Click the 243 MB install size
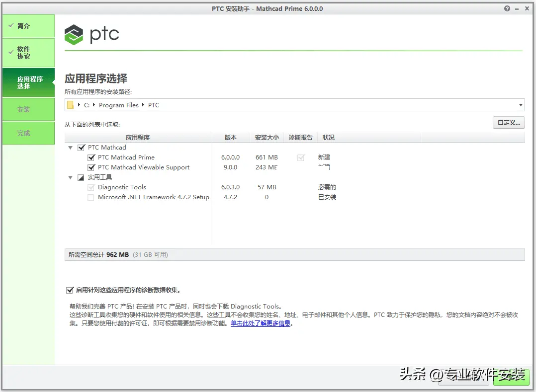Viewport: 536px width, 392px height. click(x=267, y=167)
